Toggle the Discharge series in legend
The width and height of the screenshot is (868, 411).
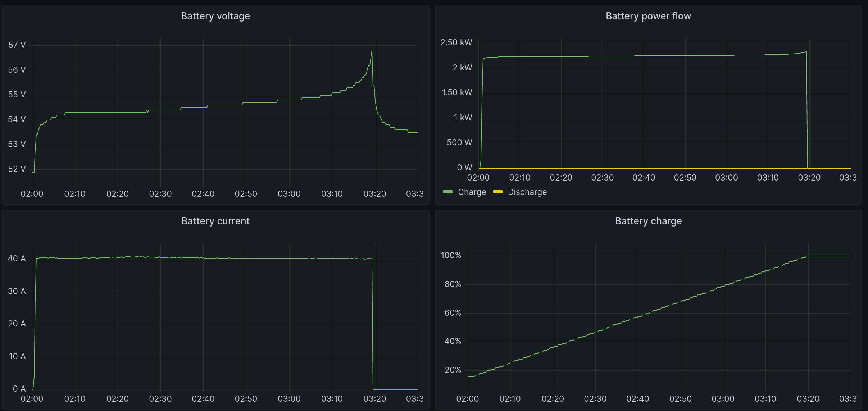coord(527,192)
